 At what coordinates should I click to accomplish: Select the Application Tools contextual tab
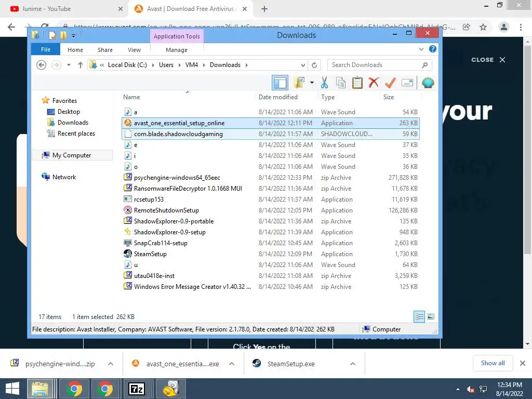pyautogui.click(x=177, y=36)
